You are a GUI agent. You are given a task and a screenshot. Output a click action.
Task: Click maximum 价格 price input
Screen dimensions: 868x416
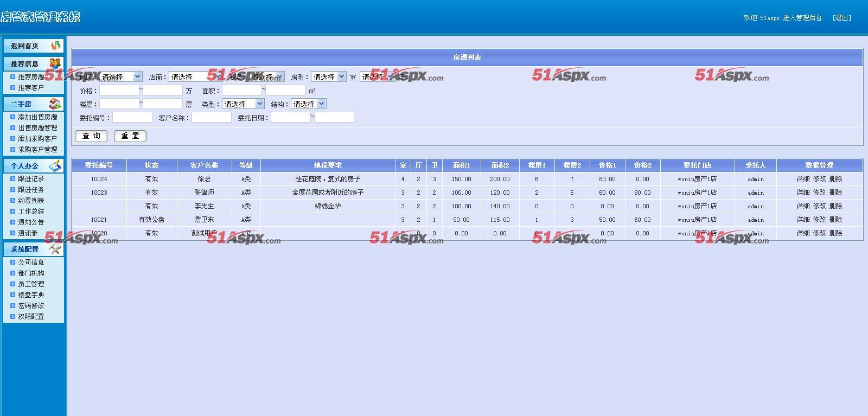tap(163, 90)
